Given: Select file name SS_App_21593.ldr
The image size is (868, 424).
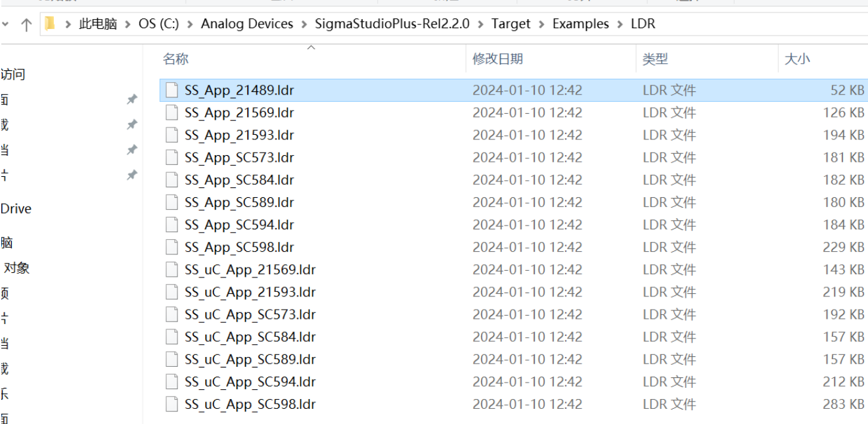Looking at the screenshot, I should 239,135.
